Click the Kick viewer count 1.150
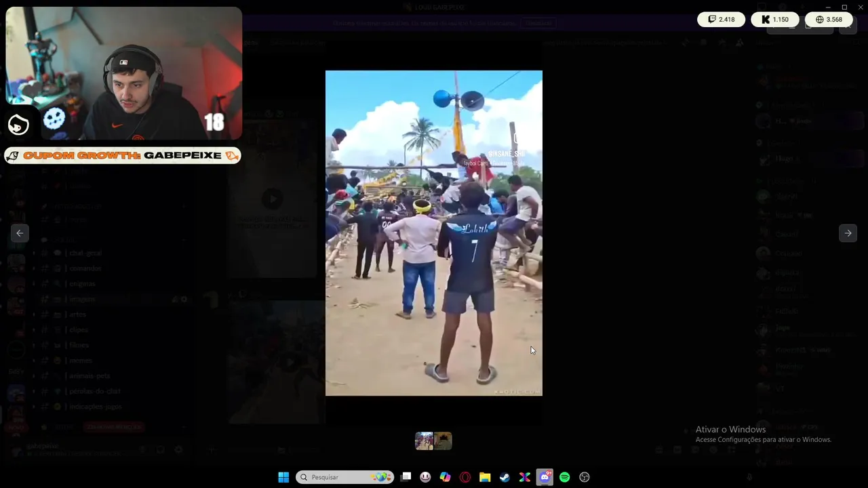This screenshot has height=488, width=868. click(x=775, y=20)
